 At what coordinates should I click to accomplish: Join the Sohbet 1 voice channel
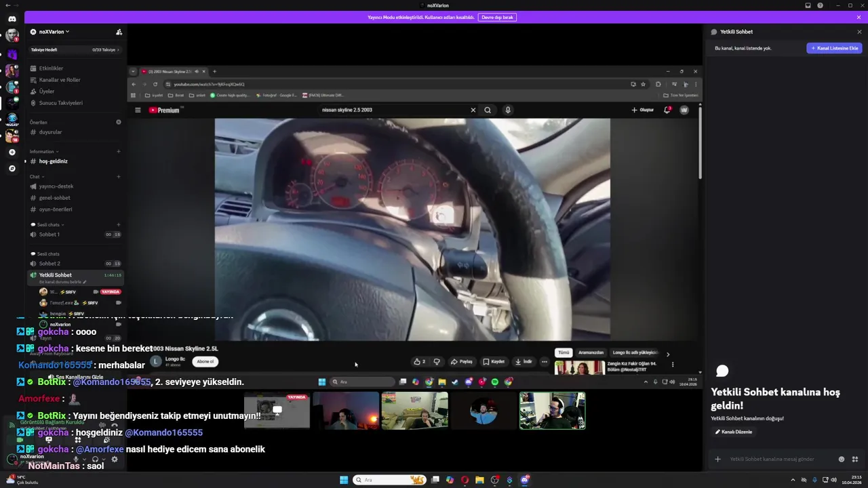click(x=75, y=235)
